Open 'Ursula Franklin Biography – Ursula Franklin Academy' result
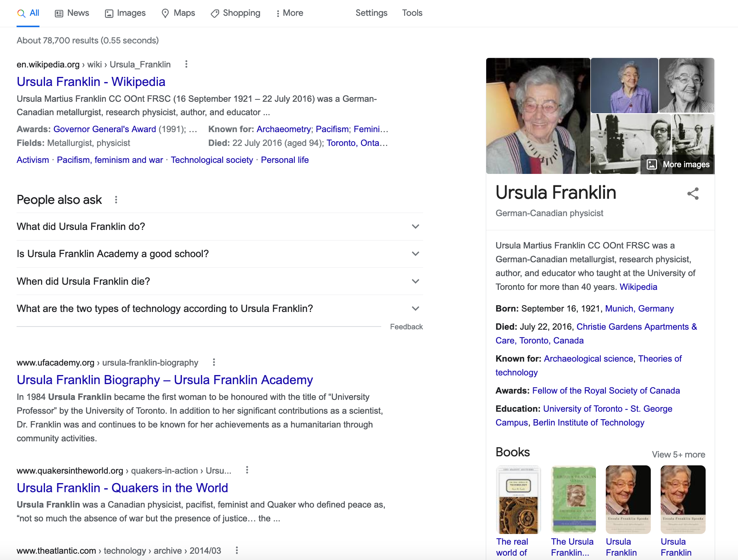The width and height of the screenshot is (738, 560). pos(165,380)
